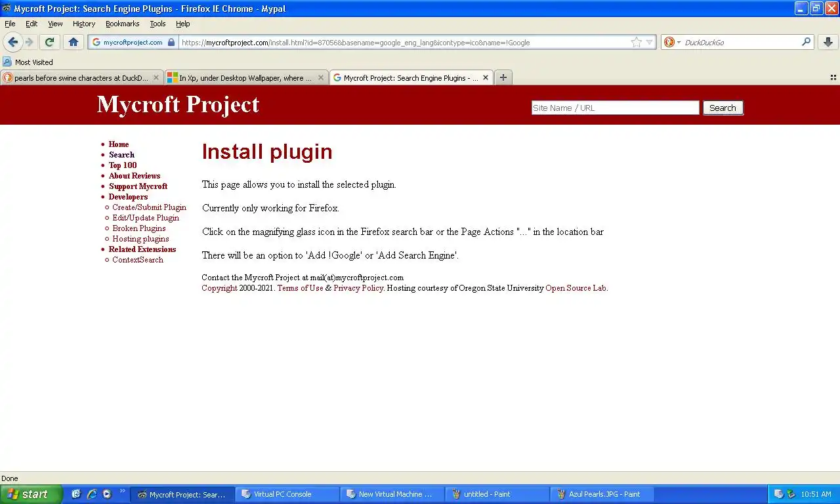The height and width of the screenshot is (504, 840).
Task: Click the mycroftproject.com site identity label
Action: coord(133,42)
